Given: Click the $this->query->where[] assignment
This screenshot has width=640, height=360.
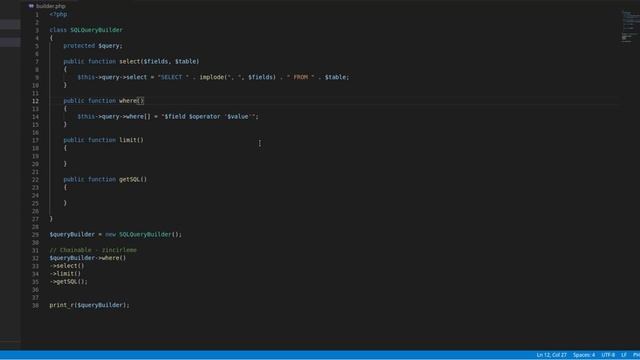Looking at the screenshot, I should tap(114, 116).
